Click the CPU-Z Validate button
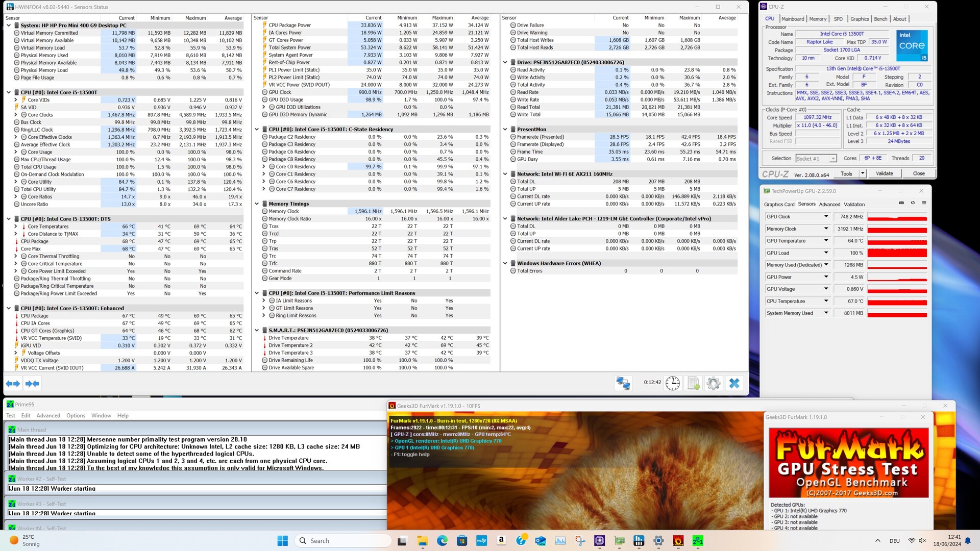Image resolution: width=980 pixels, height=551 pixels. [884, 173]
